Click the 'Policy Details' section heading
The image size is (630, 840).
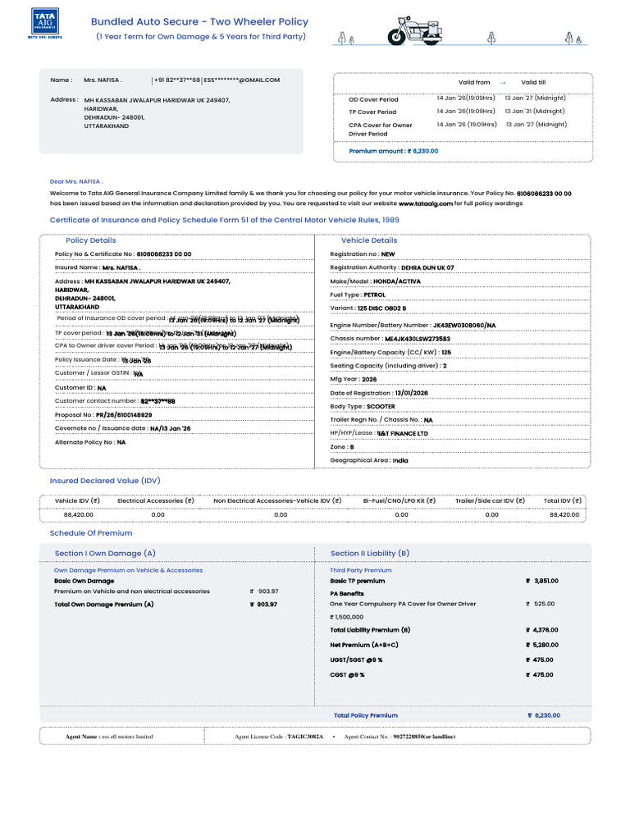90,240
